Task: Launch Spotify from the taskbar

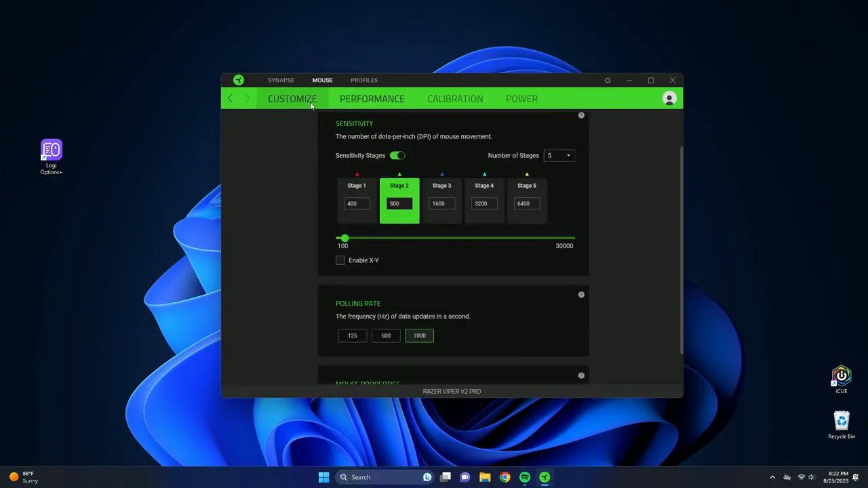Action: point(524,477)
